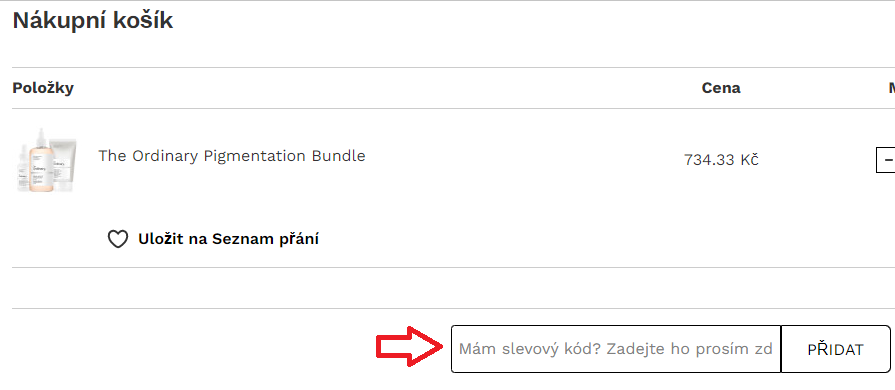
Task: Focus the slevový kód input field
Action: 616,349
